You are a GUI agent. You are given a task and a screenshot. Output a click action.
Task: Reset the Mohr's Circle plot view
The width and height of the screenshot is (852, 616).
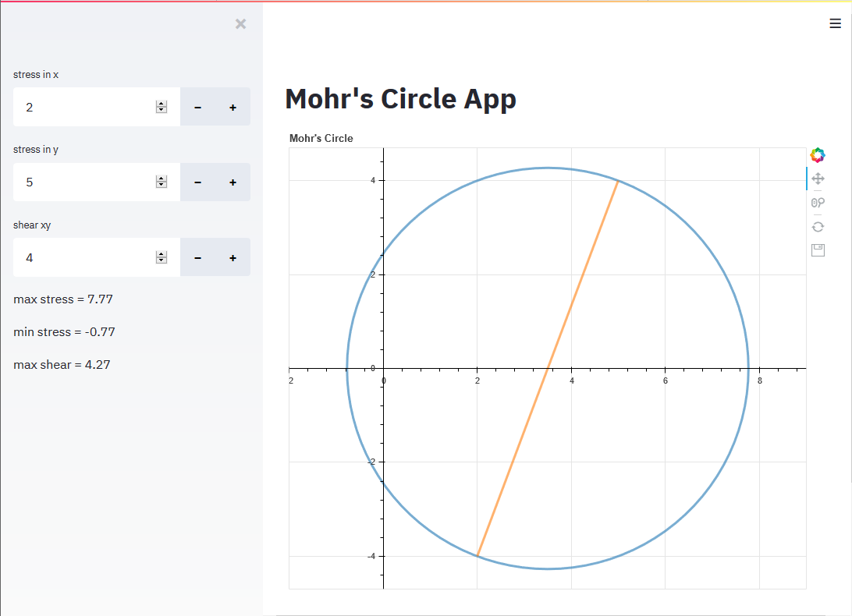818,226
